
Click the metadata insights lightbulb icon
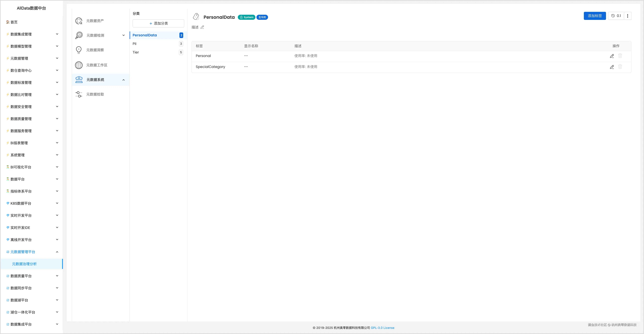[79, 50]
